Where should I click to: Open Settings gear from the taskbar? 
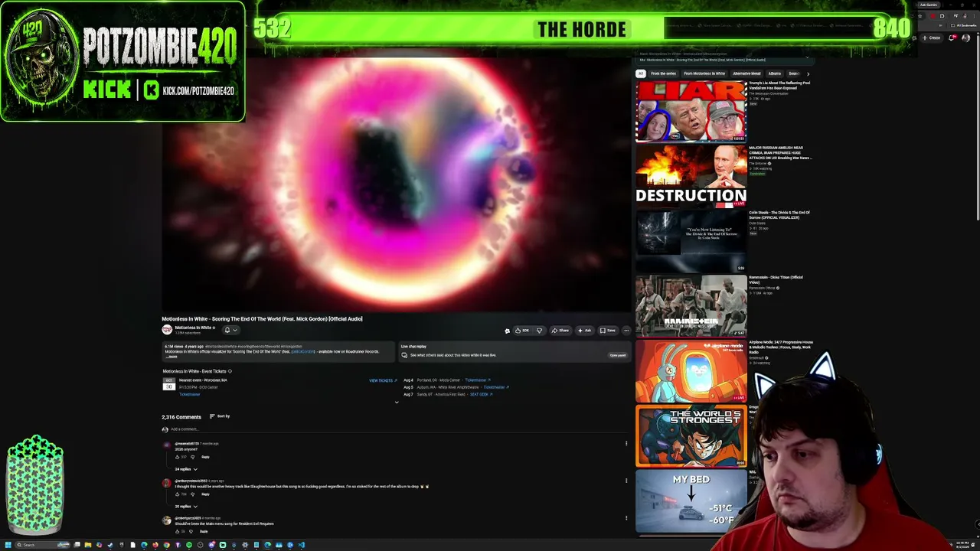coord(245,545)
